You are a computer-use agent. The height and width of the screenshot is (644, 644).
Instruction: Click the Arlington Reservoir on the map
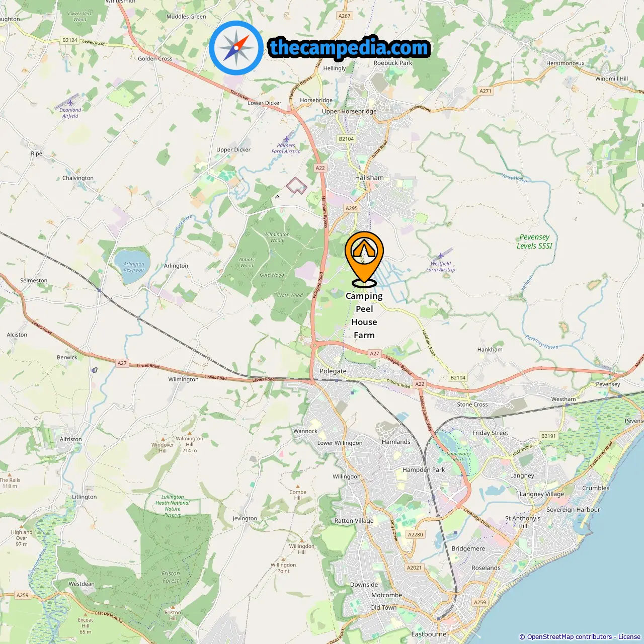[x=132, y=265]
